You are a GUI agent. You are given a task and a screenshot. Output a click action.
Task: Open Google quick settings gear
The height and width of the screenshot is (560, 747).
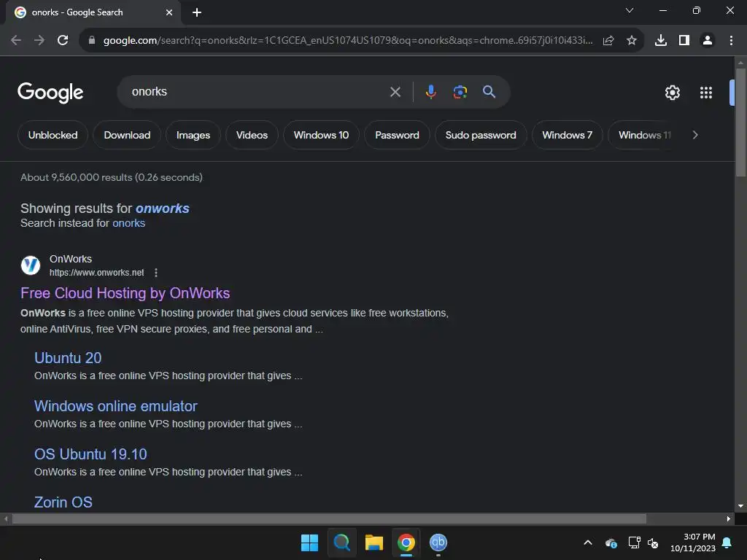(x=672, y=93)
